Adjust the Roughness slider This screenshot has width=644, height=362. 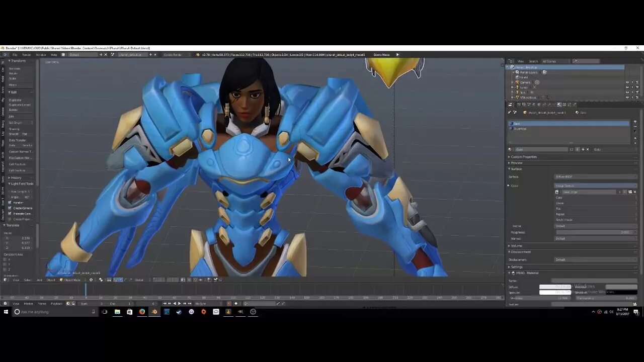596,232
